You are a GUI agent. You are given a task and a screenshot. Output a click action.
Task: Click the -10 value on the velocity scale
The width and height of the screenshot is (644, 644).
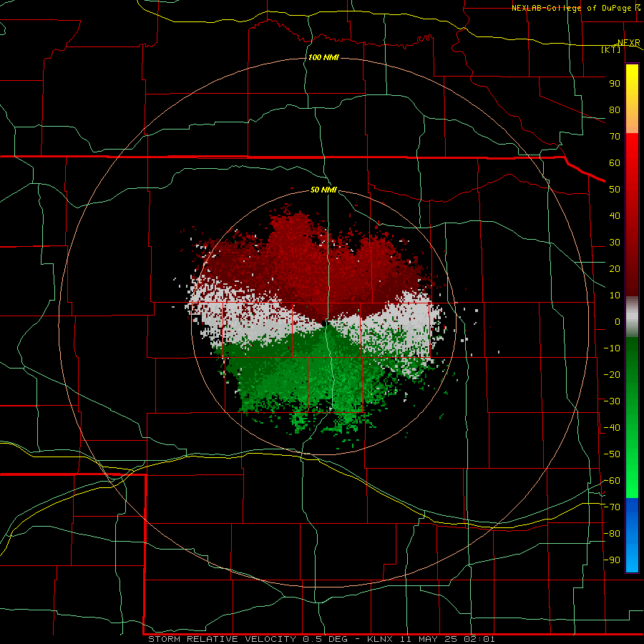click(612, 348)
